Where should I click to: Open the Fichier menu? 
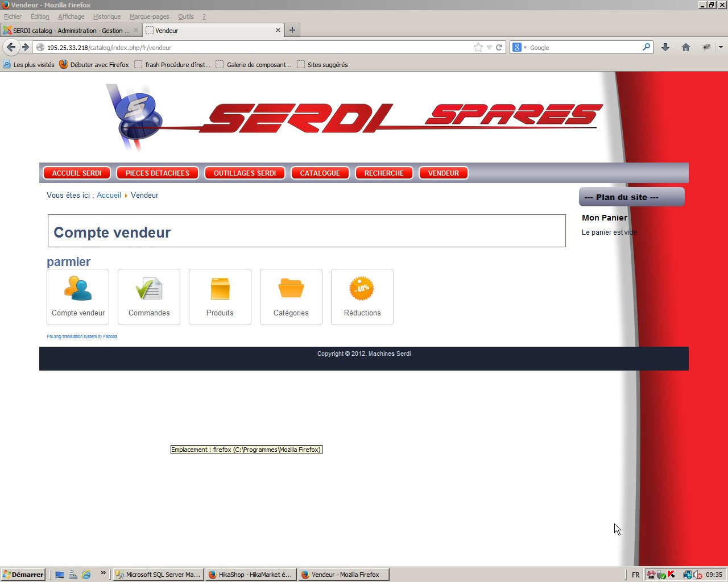(x=13, y=16)
